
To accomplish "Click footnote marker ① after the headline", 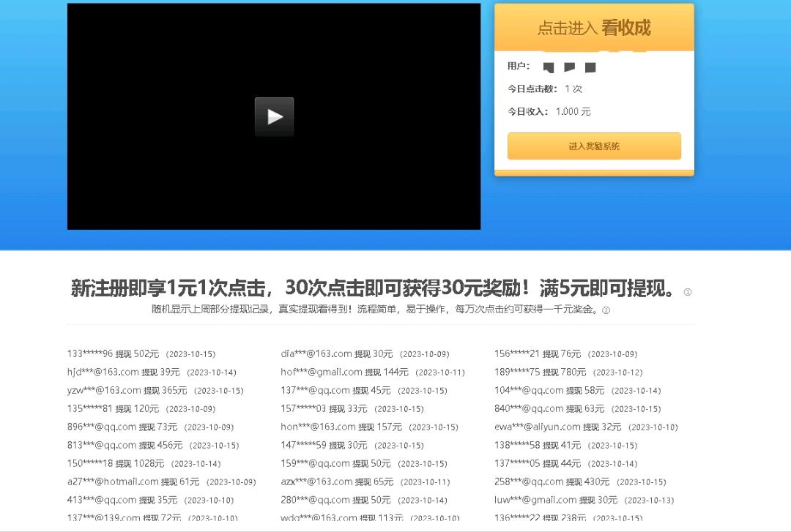I will [x=688, y=292].
